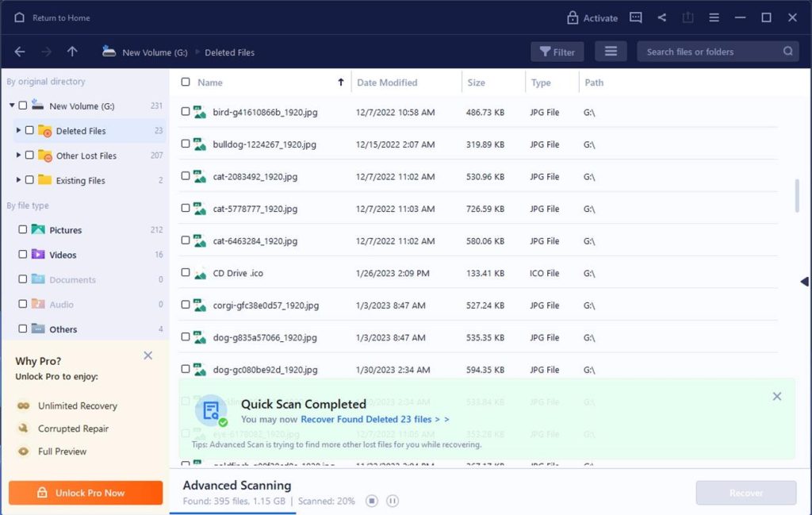
Task: Go forward with the right arrow
Action: 47,52
